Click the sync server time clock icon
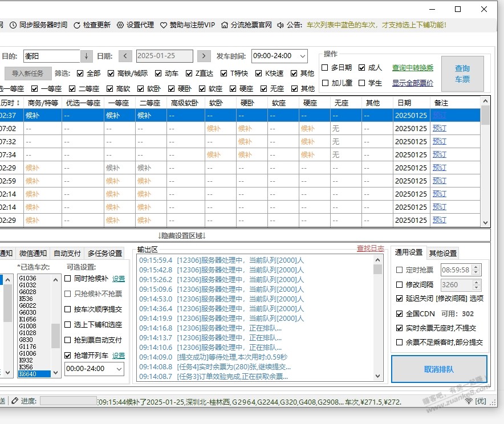 [13, 25]
